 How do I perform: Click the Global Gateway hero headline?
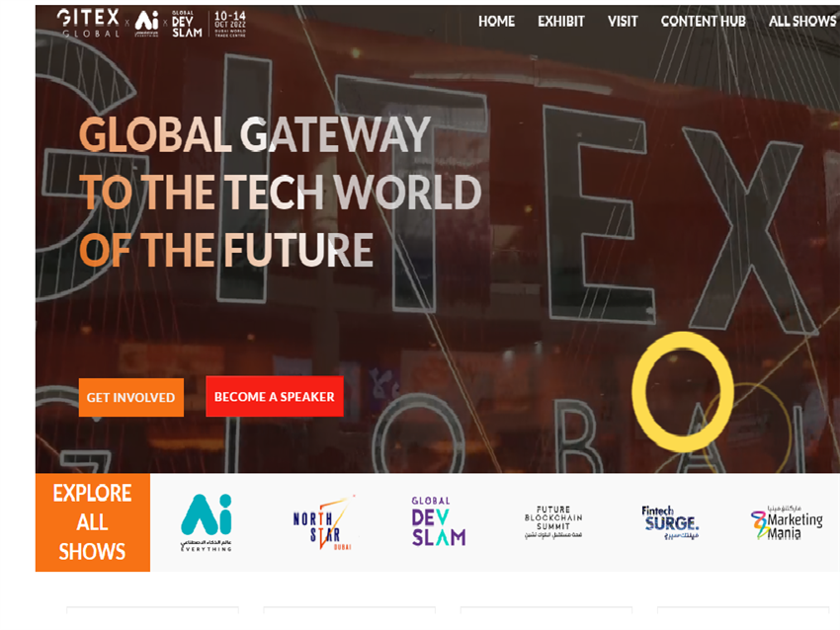(280, 192)
